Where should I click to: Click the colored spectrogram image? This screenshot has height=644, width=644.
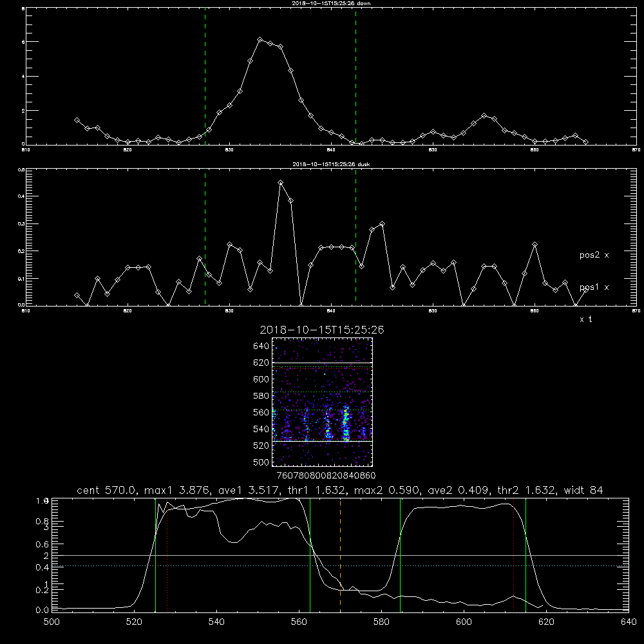[x=322, y=402]
